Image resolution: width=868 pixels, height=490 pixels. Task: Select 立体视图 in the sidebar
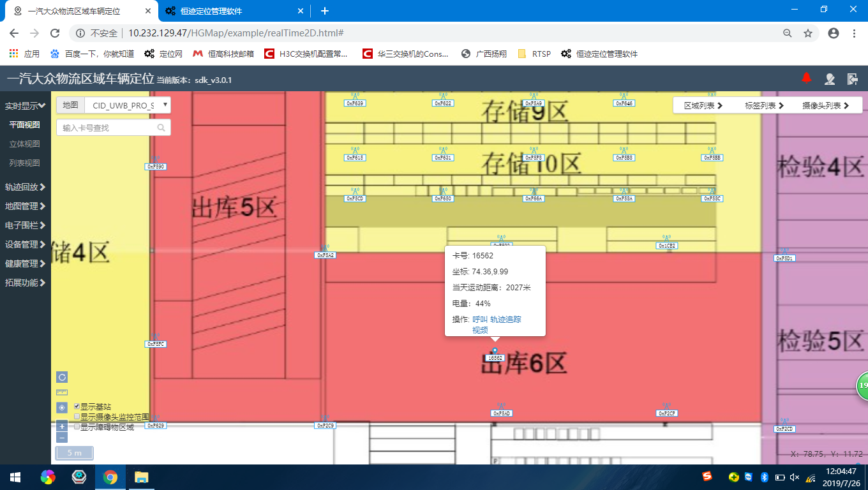click(x=24, y=144)
